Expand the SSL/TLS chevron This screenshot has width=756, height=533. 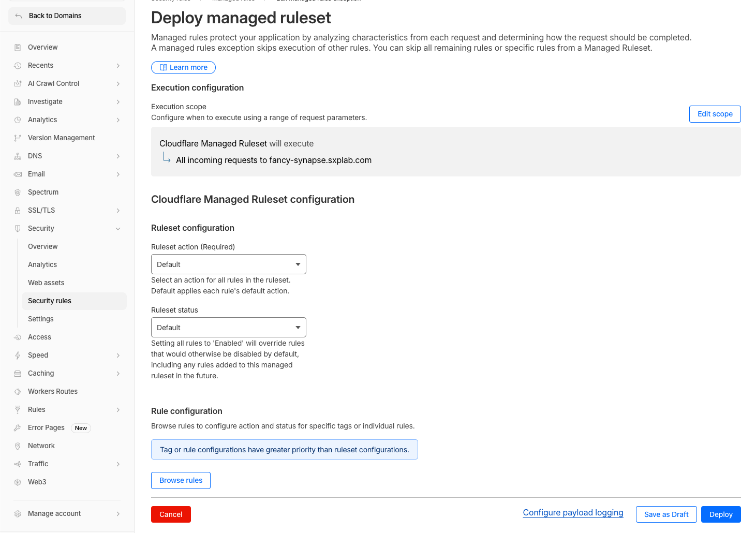tap(118, 210)
